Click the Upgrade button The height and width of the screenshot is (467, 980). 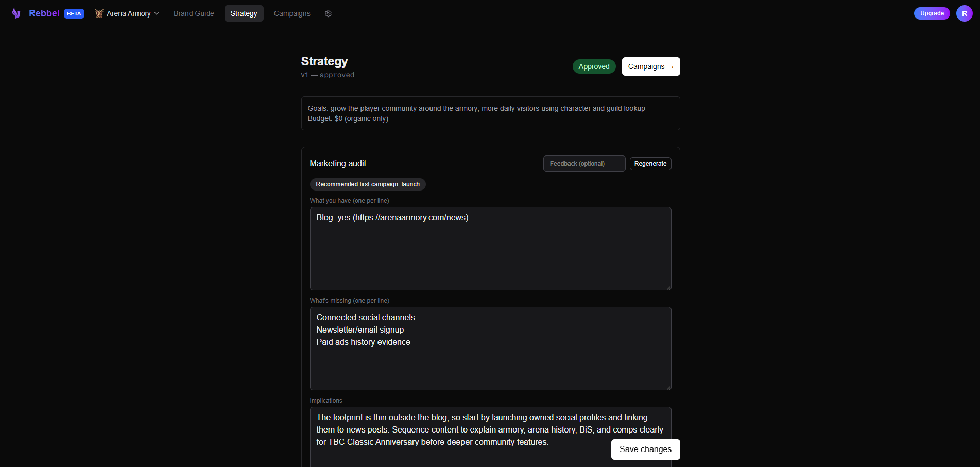[x=932, y=13]
